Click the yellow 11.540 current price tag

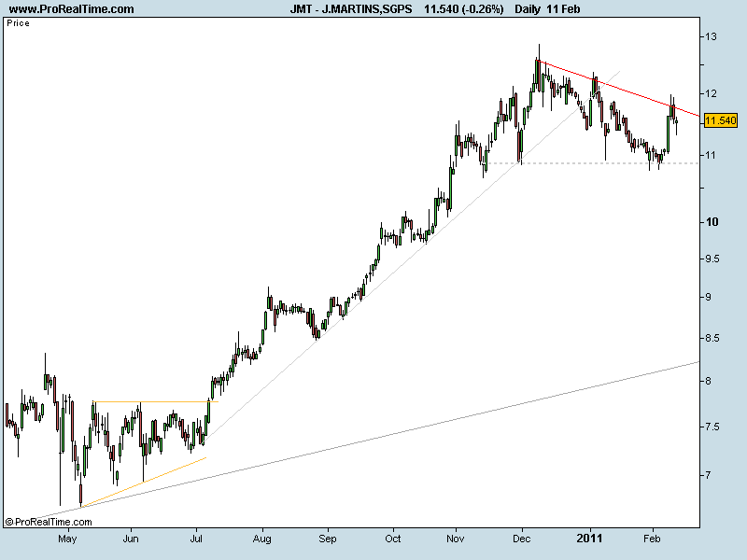point(720,120)
